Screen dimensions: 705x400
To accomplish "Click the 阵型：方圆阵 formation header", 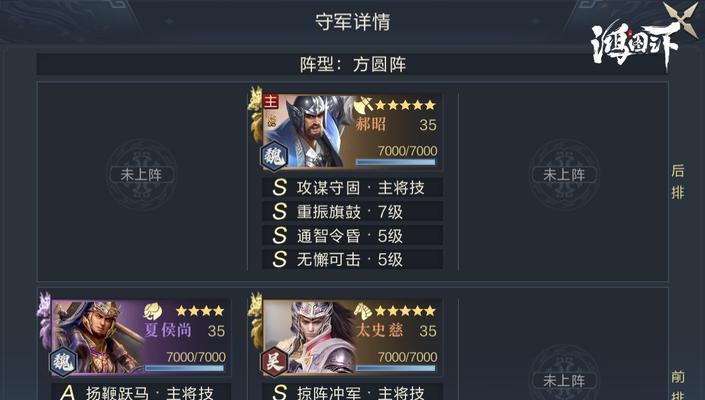I will tap(352, 64).
